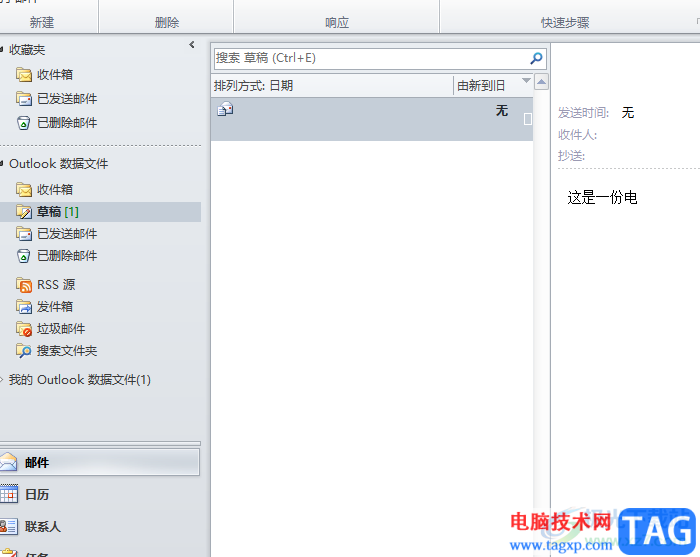Collapse the 收藏夹 favorites group
The height and width of the screenshot is (557, 700).
(x=2, y=50)
